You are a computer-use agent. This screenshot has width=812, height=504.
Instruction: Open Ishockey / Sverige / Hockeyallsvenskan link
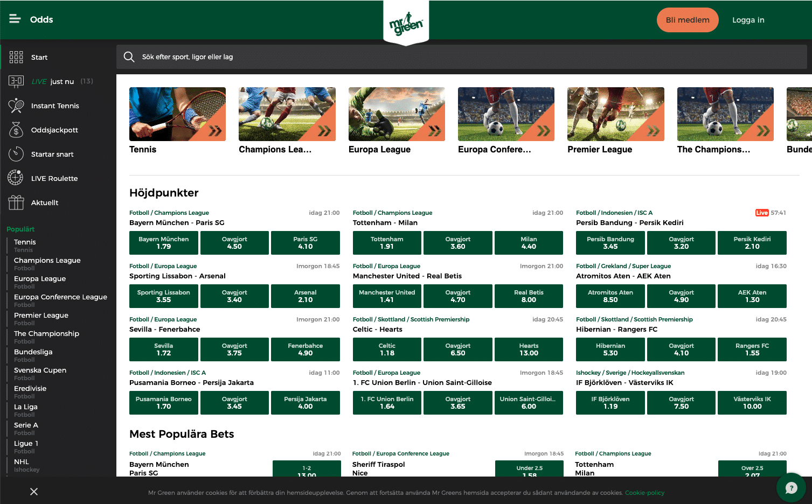click(x=630, y=373)
